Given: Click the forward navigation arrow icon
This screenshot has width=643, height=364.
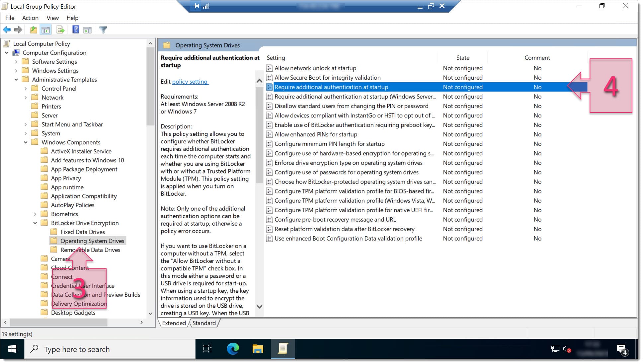Looking at the screenshot, I should (18, 30).
